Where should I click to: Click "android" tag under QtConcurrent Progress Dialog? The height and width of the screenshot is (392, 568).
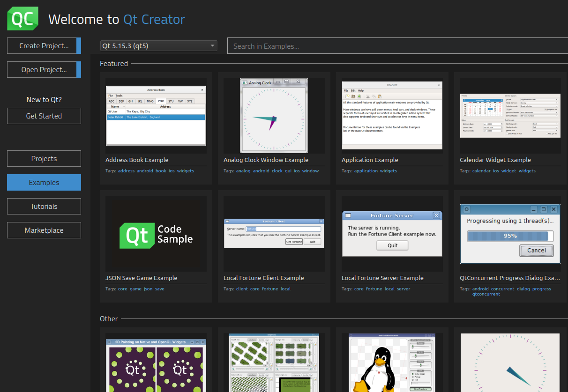click(480, 289)
